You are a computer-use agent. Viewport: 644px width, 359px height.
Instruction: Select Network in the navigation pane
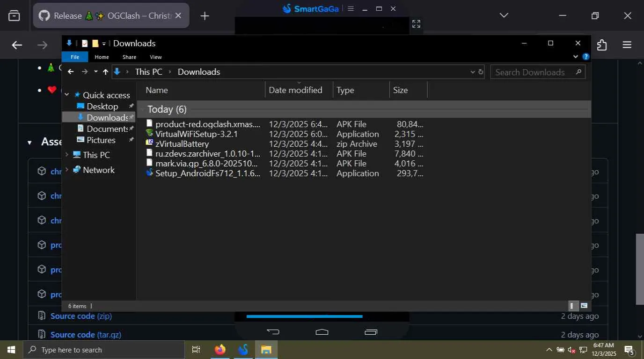click(x=98, y=170)
